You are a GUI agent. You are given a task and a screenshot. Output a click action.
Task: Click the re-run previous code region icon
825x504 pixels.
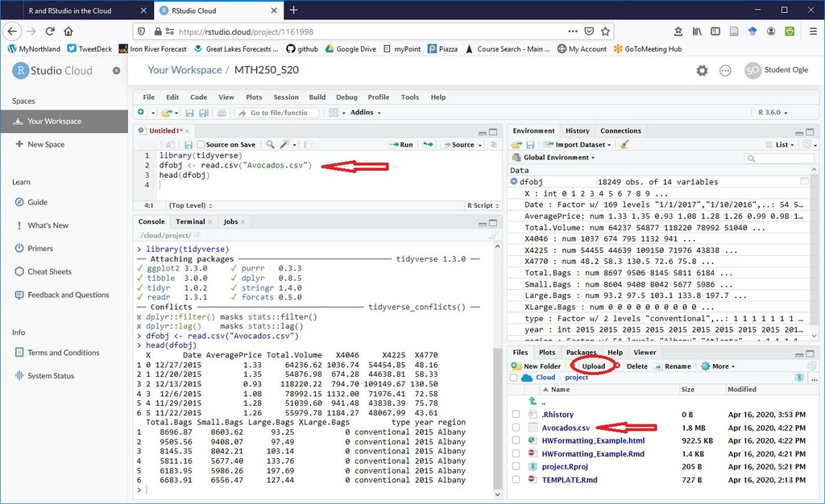point(429,145)
